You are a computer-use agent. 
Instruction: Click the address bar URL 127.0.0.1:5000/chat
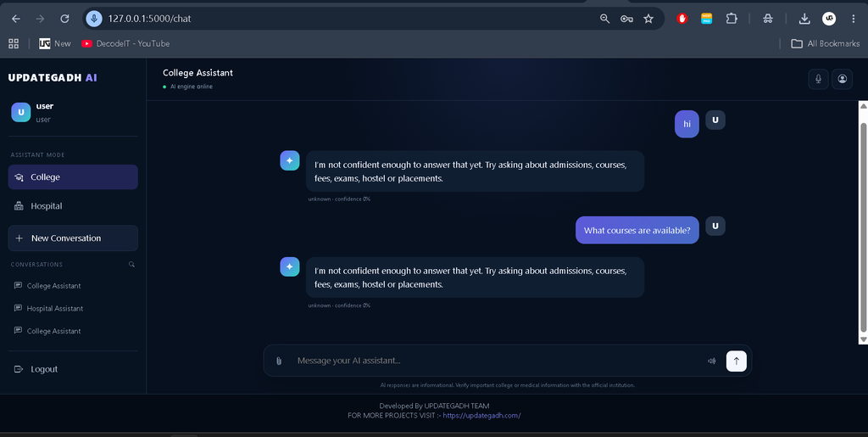(x=149, y=19)
